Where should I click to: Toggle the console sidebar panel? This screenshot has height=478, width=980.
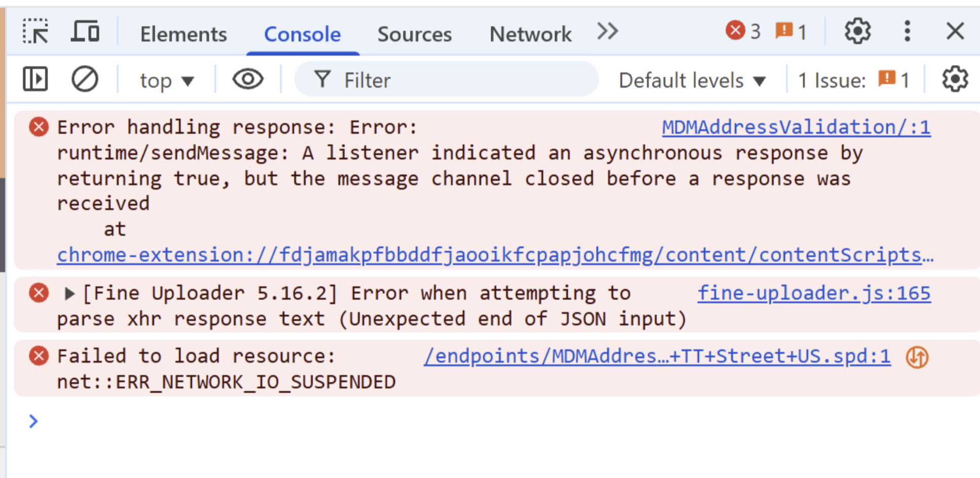(x=35, y=80)
